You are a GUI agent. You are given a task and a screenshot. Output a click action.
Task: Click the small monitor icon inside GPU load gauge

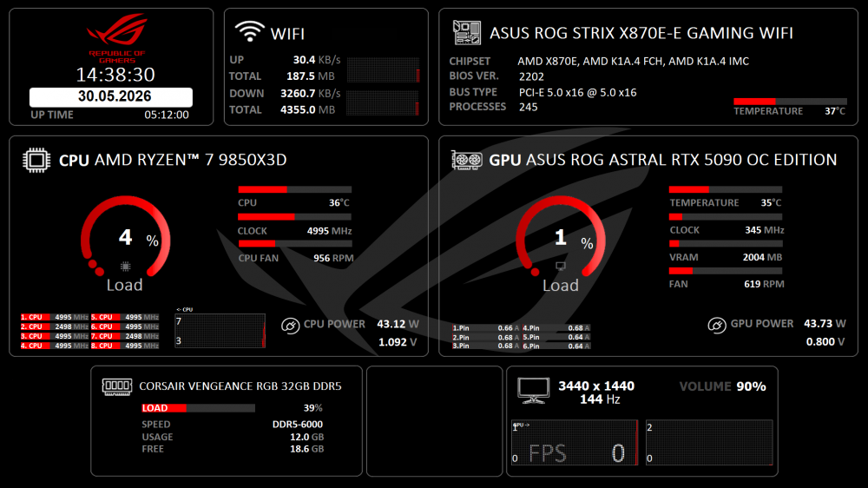(561, 267)
